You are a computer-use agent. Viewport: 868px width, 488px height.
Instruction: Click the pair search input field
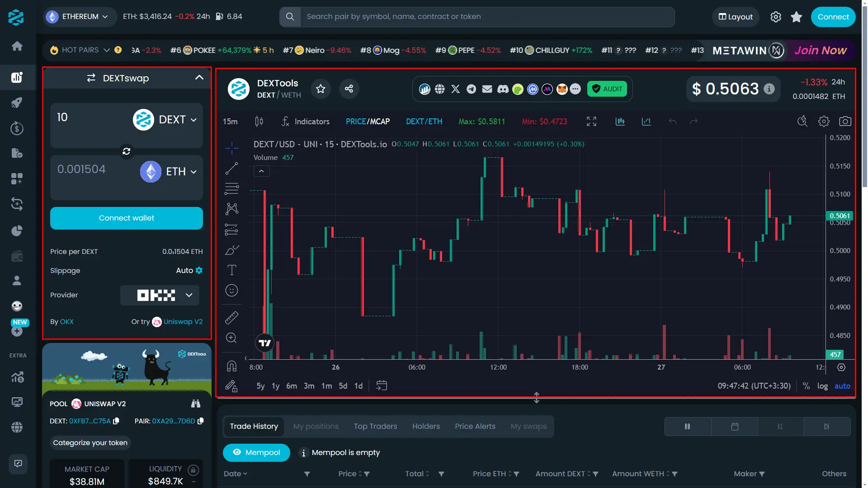point(487,17)
